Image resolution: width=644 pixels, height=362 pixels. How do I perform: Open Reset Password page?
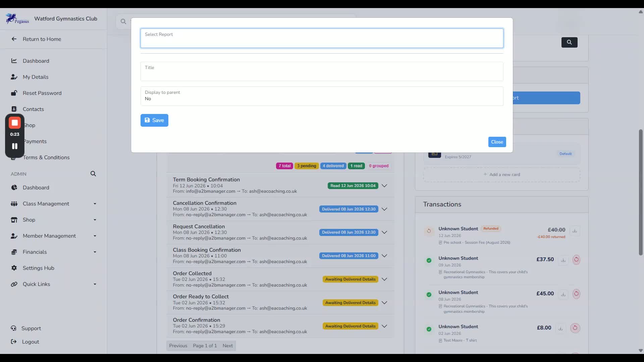pos(42,93)
